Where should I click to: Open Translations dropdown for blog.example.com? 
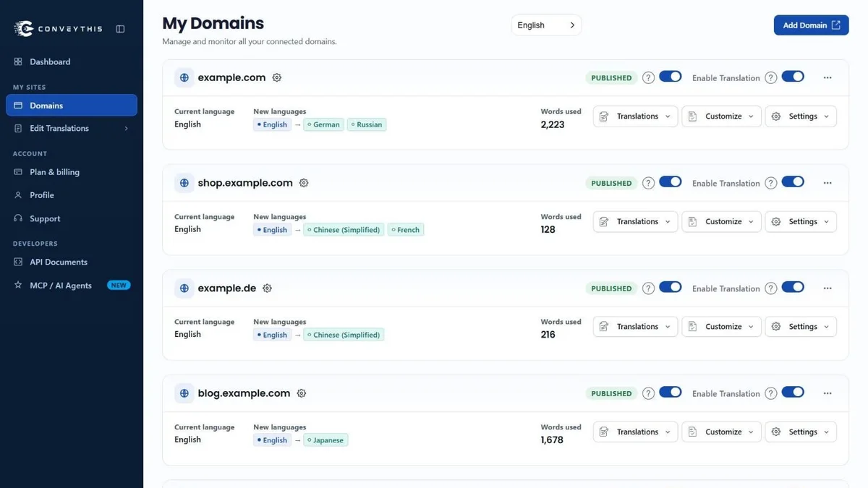[636, 432]
